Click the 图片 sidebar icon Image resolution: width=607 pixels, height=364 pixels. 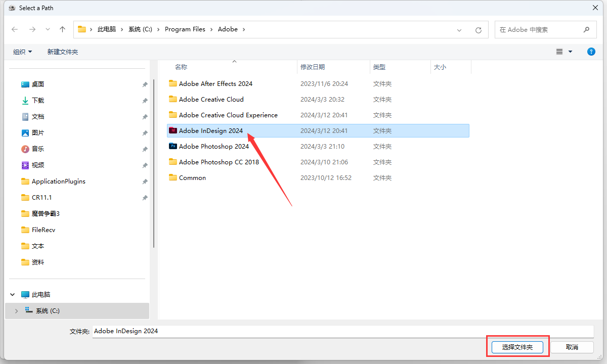(25, 133)
